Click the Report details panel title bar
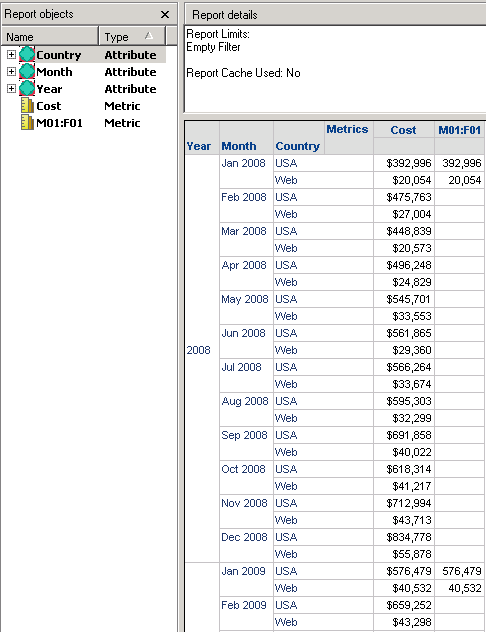This screenshot has height=632, width=486. tap(335, 15)
